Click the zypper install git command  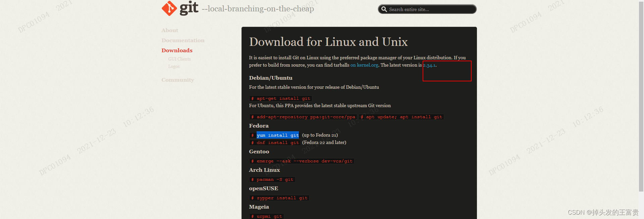coord(279,198)
